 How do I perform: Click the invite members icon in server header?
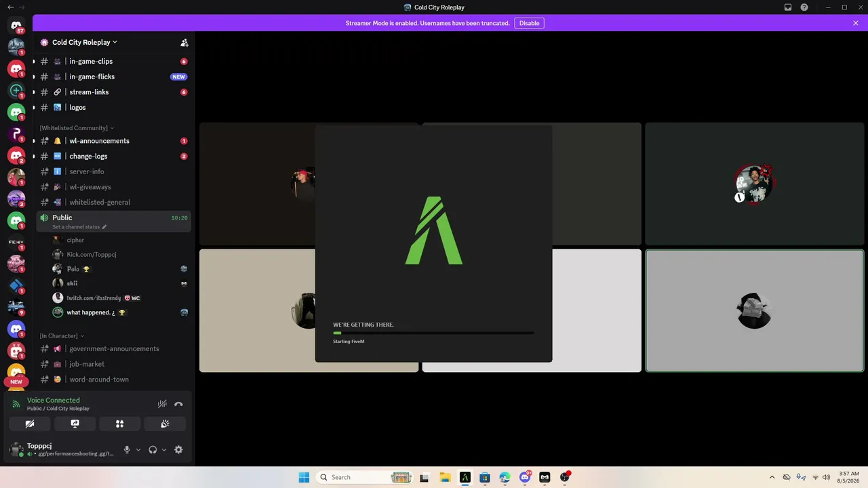184,42
